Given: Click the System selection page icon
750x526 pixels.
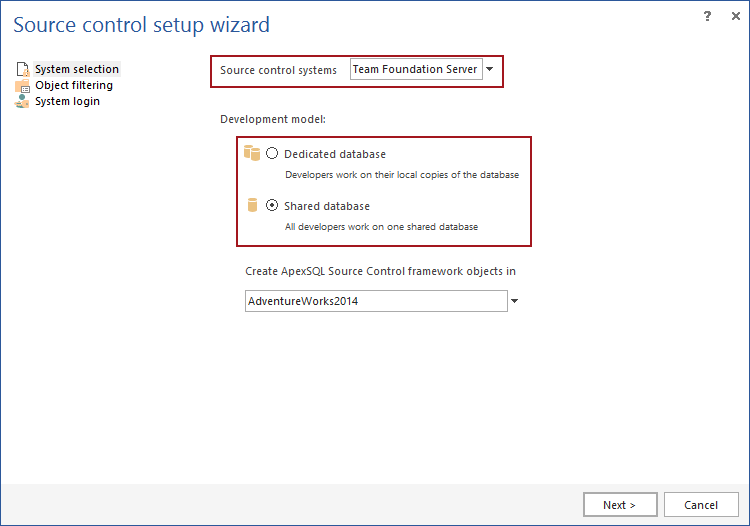Looking at the screenshot, I should 22,69.
